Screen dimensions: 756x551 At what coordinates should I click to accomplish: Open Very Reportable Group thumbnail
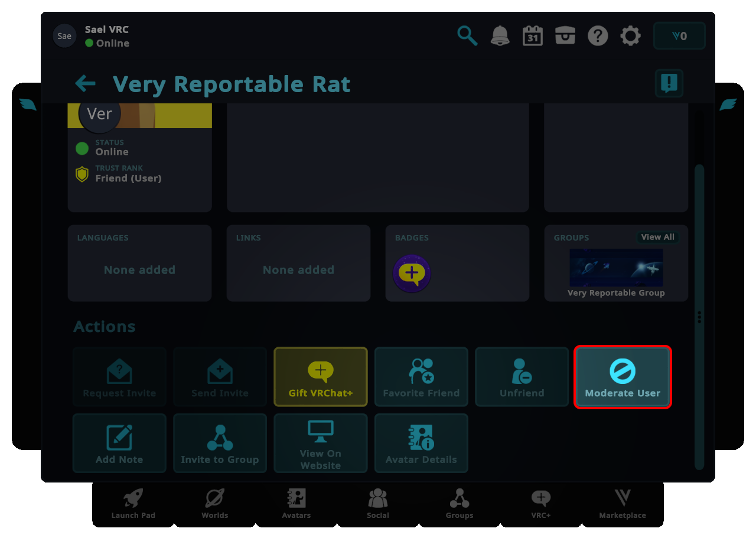click(x=616, y=269)
